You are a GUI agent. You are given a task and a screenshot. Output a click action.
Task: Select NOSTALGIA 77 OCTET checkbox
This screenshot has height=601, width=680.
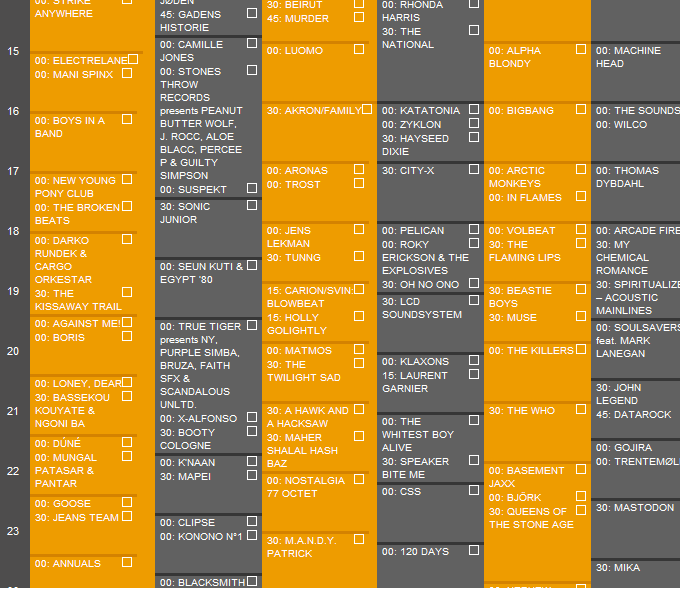pyautogui.click(x=359, y=479)
